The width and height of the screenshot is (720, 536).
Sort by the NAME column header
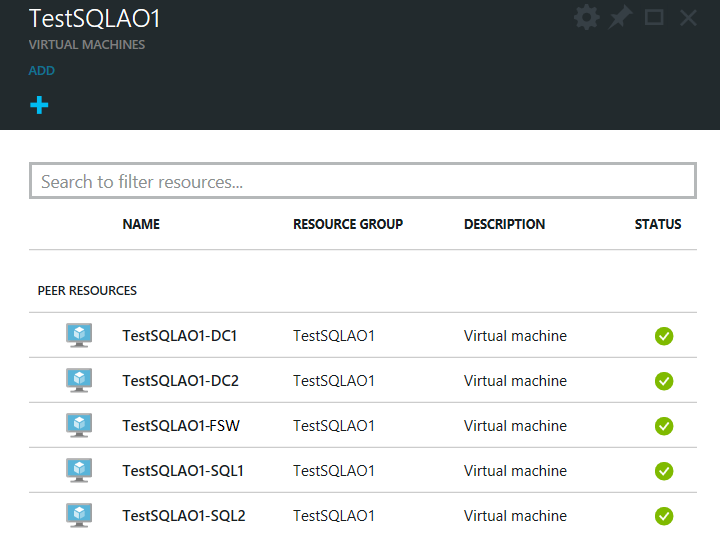pos(141,224)
